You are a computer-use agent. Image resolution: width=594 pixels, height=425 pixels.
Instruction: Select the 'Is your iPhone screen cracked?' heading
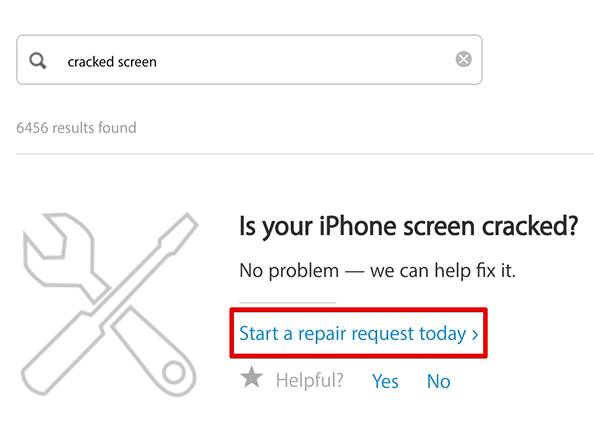409,227
